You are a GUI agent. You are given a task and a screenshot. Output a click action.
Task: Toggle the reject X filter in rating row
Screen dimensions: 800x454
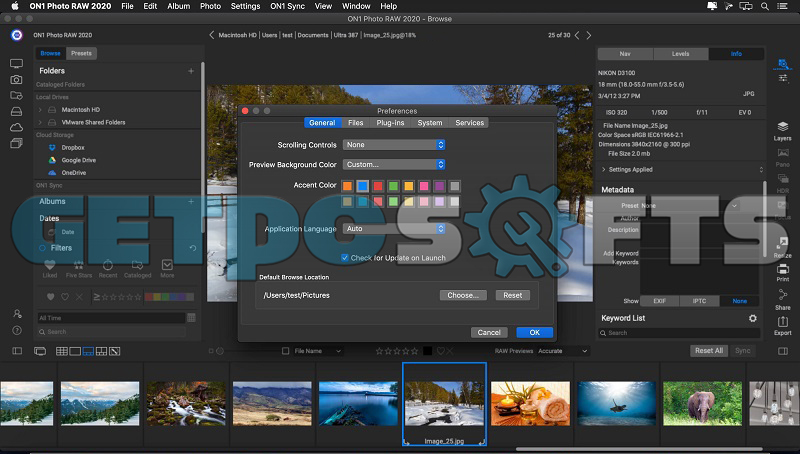79,297
